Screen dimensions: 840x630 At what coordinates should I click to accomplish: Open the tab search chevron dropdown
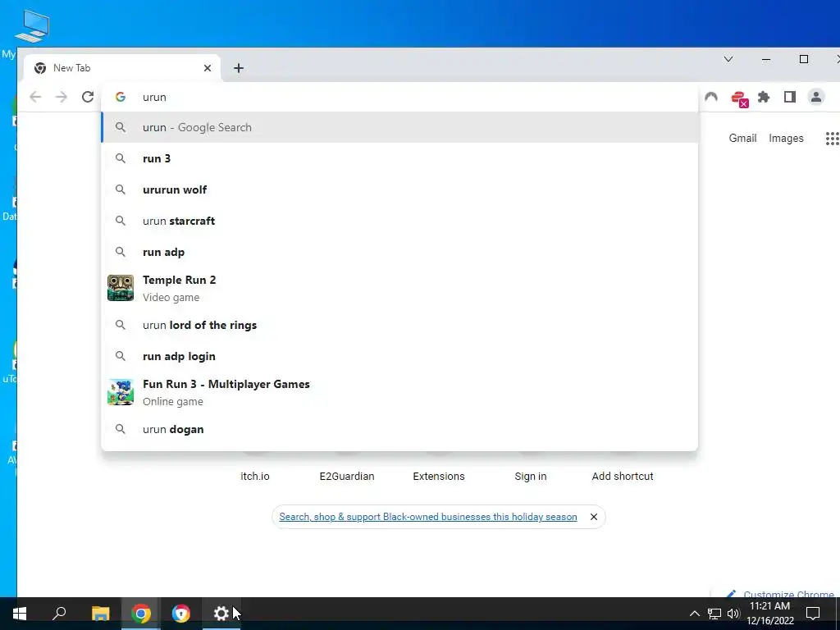point(728,59)
